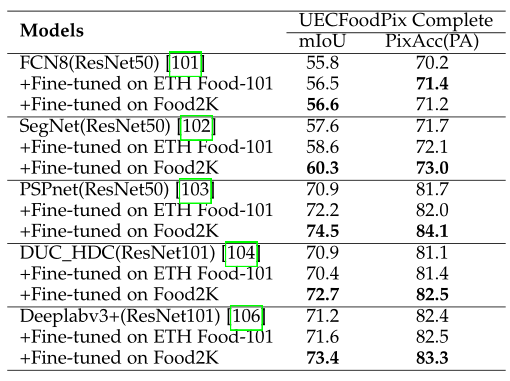This screenshot has width=510, height=381.
Task: Select the mIoU column header
Action: (x=322, y=41)
